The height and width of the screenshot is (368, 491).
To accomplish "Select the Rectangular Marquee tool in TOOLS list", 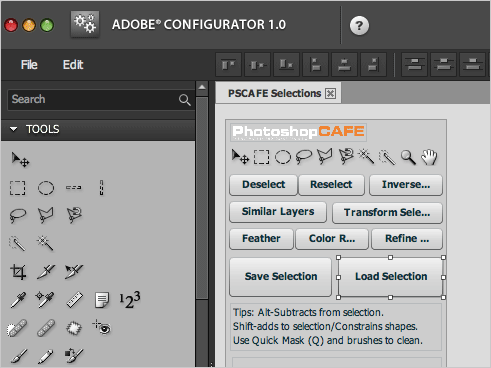I will tap(17, 188).
